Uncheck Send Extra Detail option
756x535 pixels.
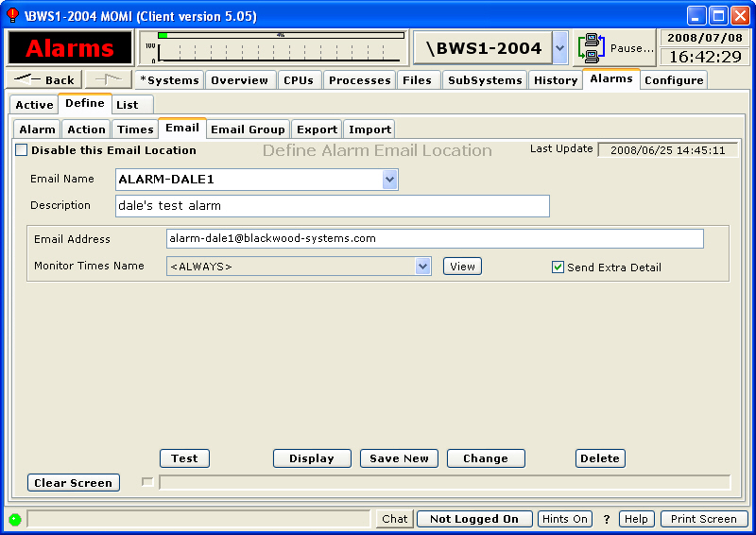(558, 267)
